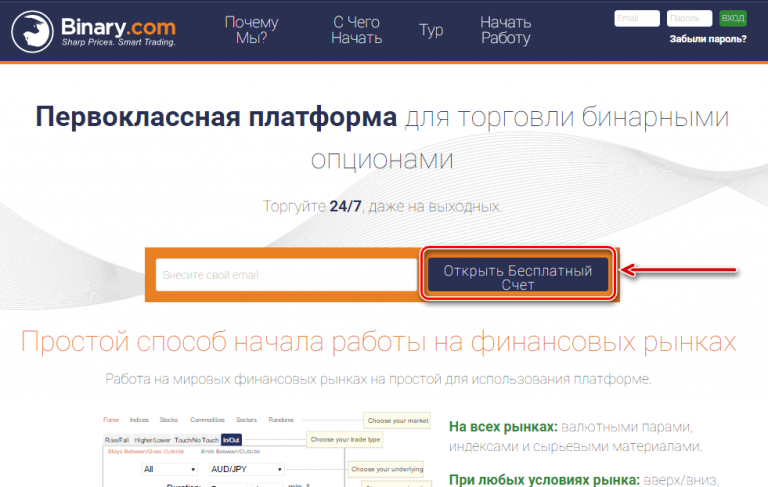Switch to the Higher/Lower trade type tab
The height and width of the screenshot is (487, 768).
click(152, 440)
